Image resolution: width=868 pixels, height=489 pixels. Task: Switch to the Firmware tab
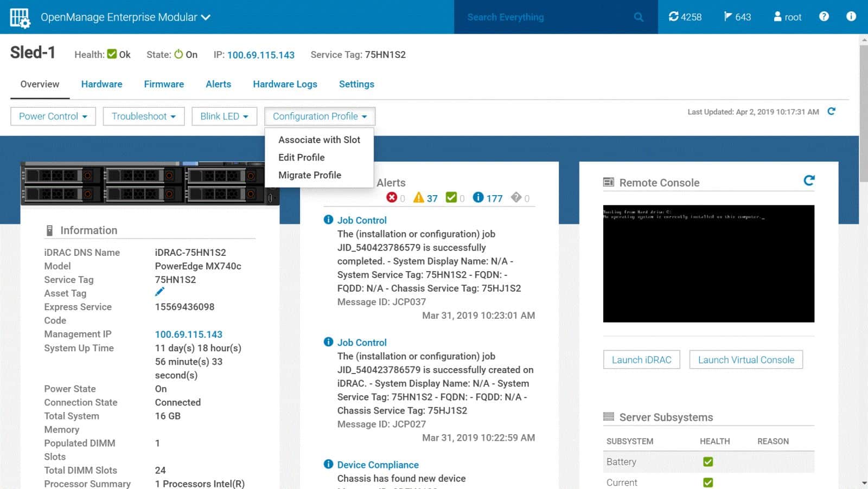(164, 84)
